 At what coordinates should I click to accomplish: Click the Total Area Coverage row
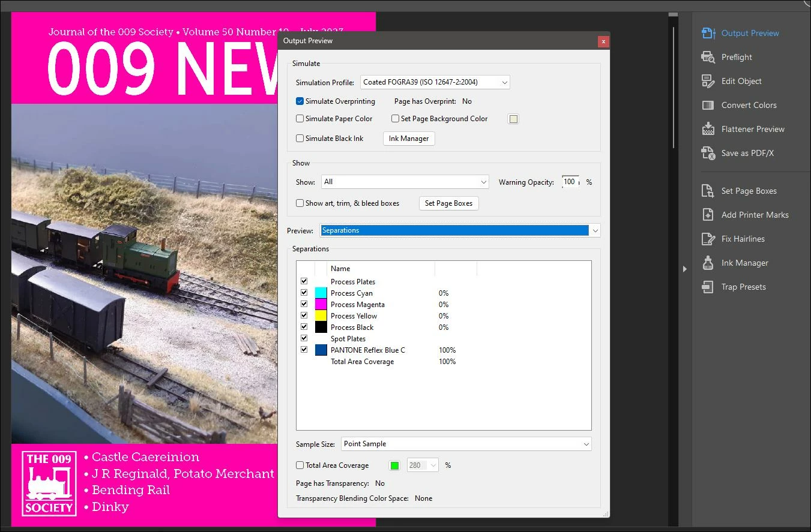tap(444, 362)
